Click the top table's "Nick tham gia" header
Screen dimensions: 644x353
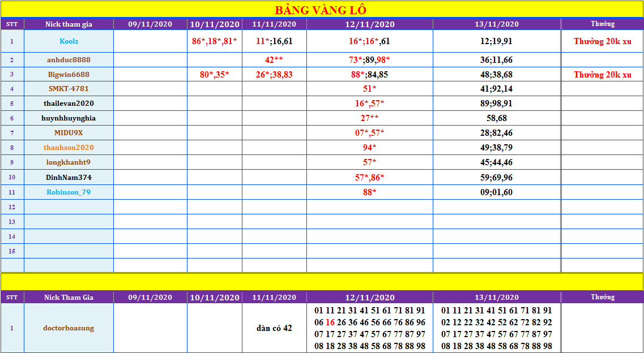[x=69, y=24]
